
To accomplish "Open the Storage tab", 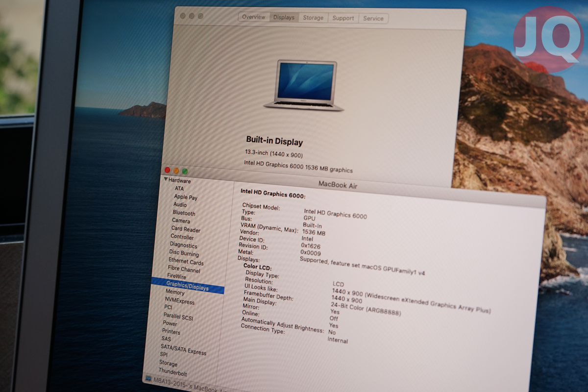I will 313,18.
